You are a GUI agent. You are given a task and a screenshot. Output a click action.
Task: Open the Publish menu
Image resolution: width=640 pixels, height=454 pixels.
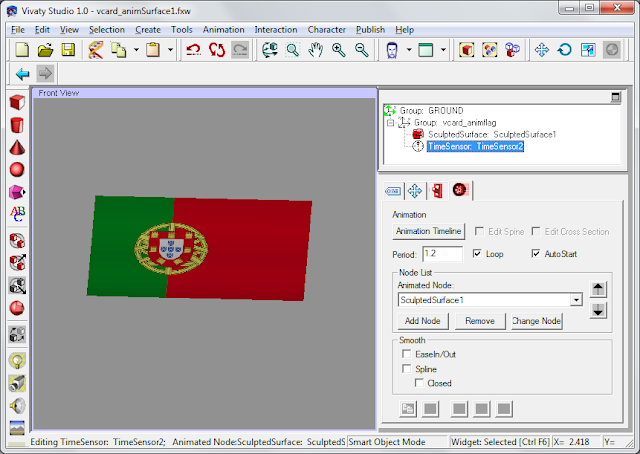tap(370, 30)
